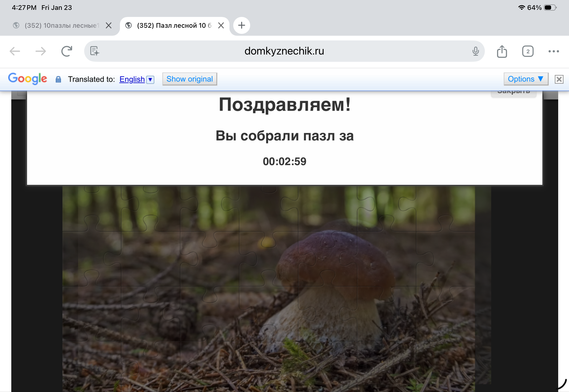Click the English language link
Viewport: 569px width, 392px height.
coord(132,79)
